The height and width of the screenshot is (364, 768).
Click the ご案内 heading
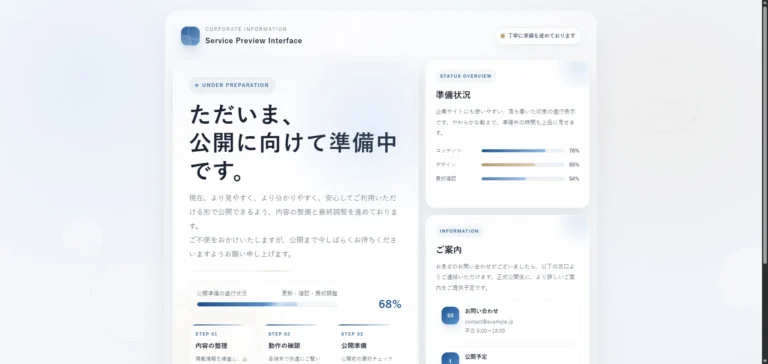click(449, 250)
